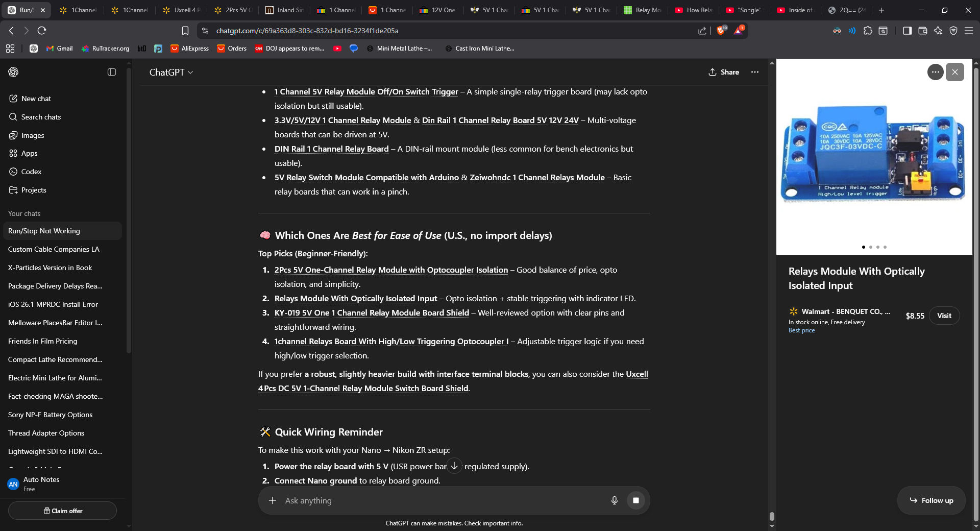Click the voice dictation microphone icon

tap(614, 500)
